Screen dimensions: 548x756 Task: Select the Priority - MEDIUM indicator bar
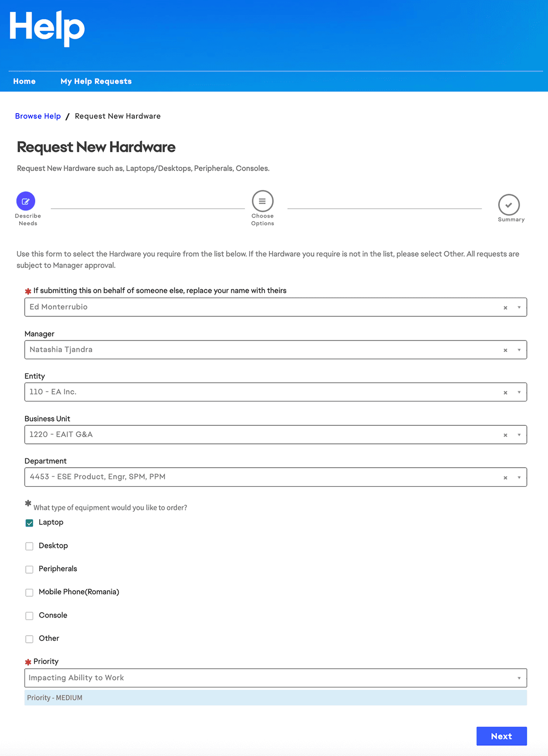[276, 698]
